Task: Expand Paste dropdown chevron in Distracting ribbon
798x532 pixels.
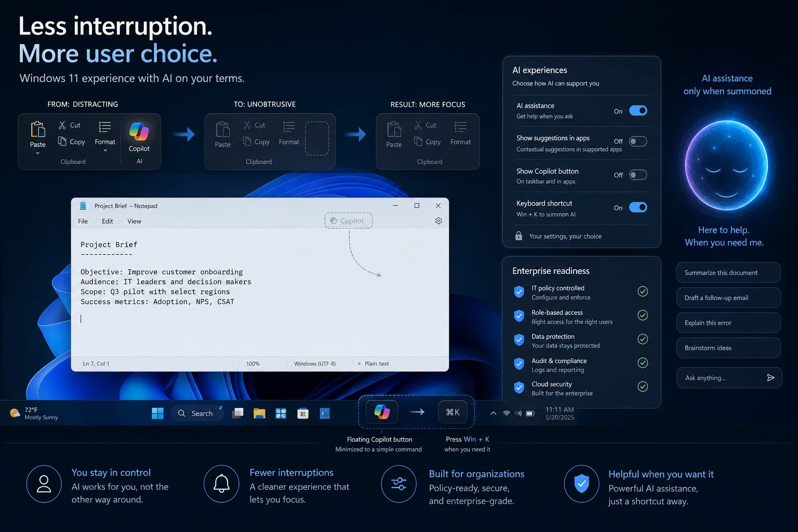Action: (38, 153)
